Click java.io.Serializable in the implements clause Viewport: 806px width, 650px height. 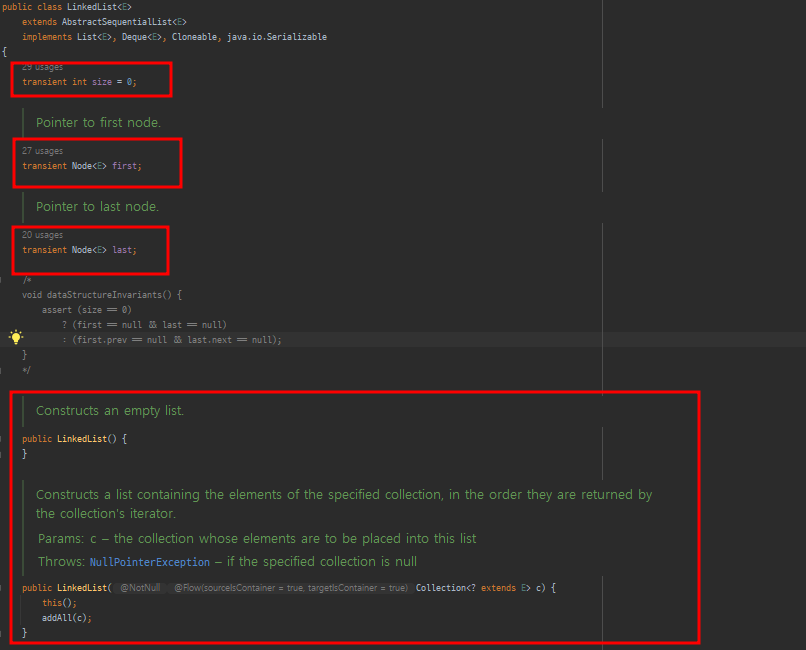[277, 37]
